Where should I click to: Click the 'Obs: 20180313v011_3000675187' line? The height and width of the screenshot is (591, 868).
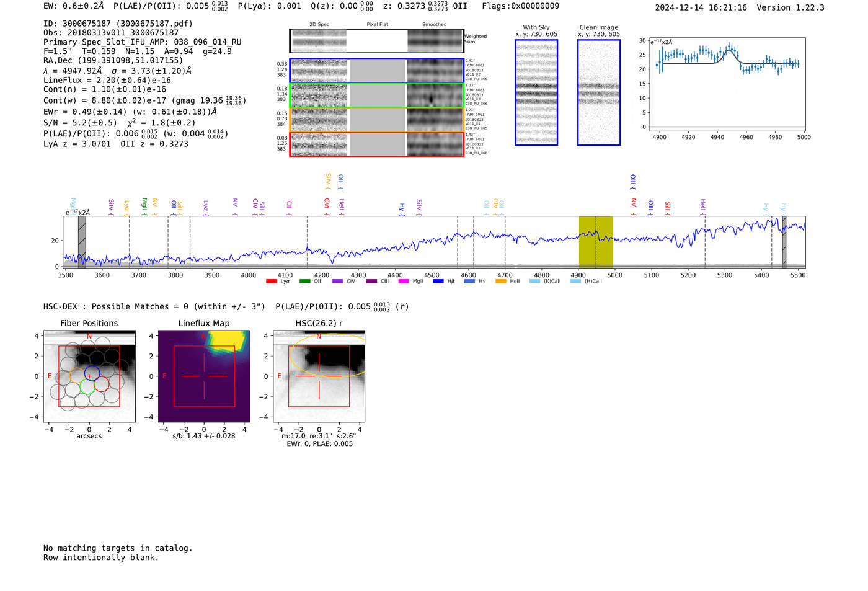111,33
